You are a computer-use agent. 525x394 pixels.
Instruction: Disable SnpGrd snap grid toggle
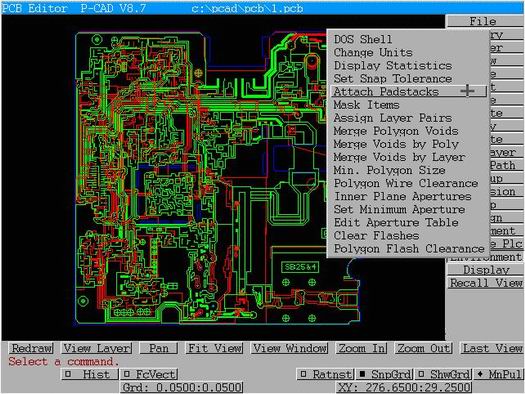[x=384, y=374]
